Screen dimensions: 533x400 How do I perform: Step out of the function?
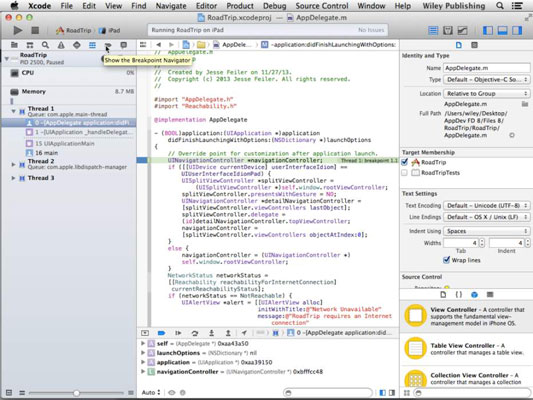click(x=228, y=333)
